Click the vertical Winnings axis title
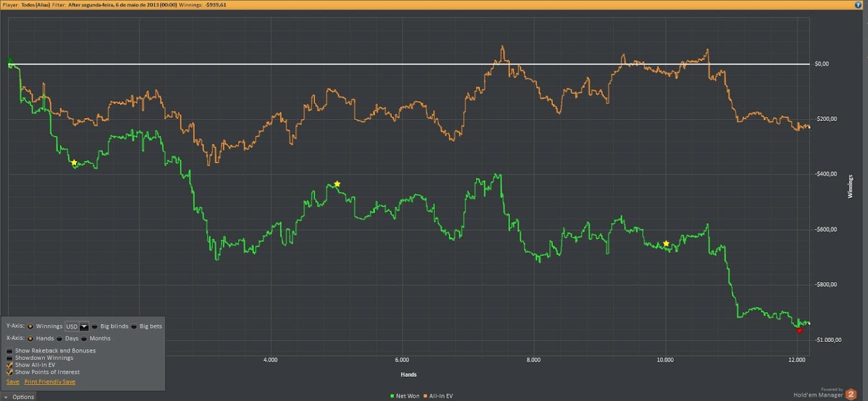Image resolution: width=868 pixels, height=401 pixels. (850, 186)
